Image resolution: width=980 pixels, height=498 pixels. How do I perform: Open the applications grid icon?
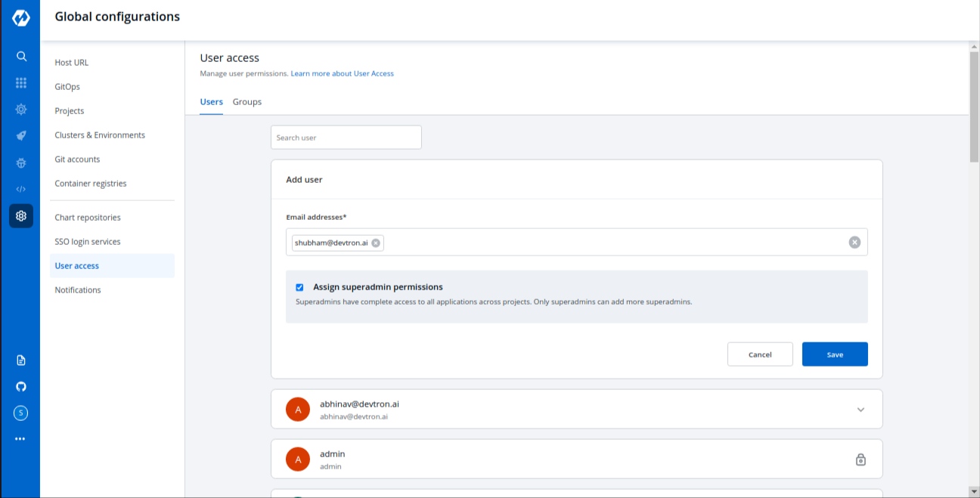click(21, 82)
